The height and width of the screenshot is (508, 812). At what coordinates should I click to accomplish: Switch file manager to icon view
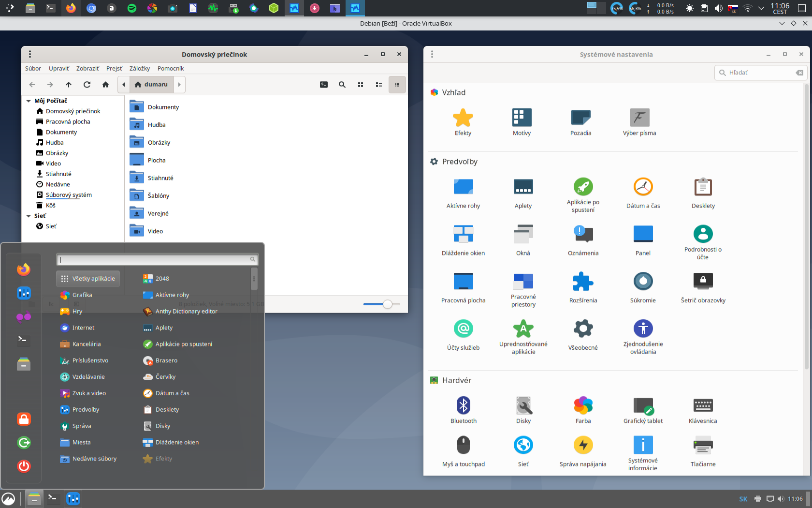pyautogui.click(x=361, y=85)
